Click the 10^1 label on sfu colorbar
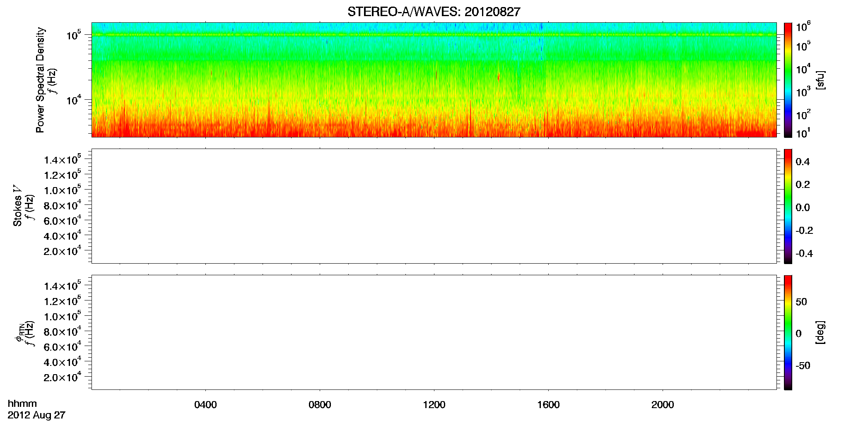Viewport: 868px width, 447px height. click(803, 133)
